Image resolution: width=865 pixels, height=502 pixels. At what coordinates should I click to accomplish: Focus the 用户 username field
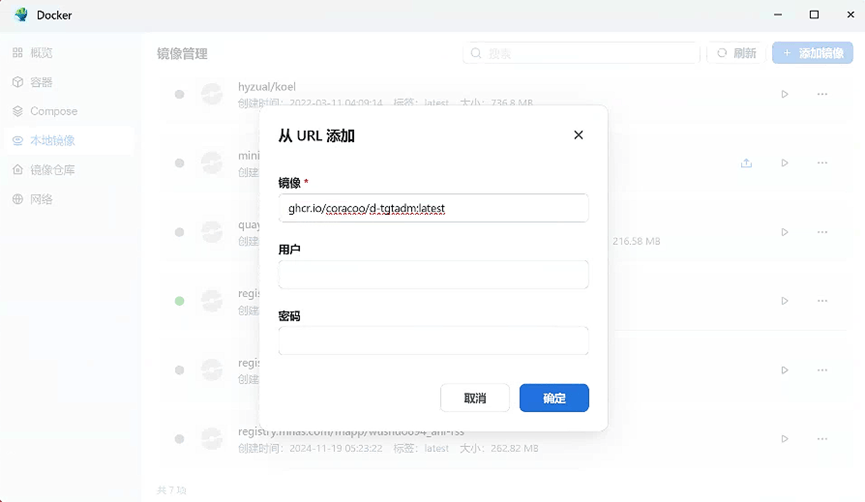pyautogui.click(x=433, y=274)
